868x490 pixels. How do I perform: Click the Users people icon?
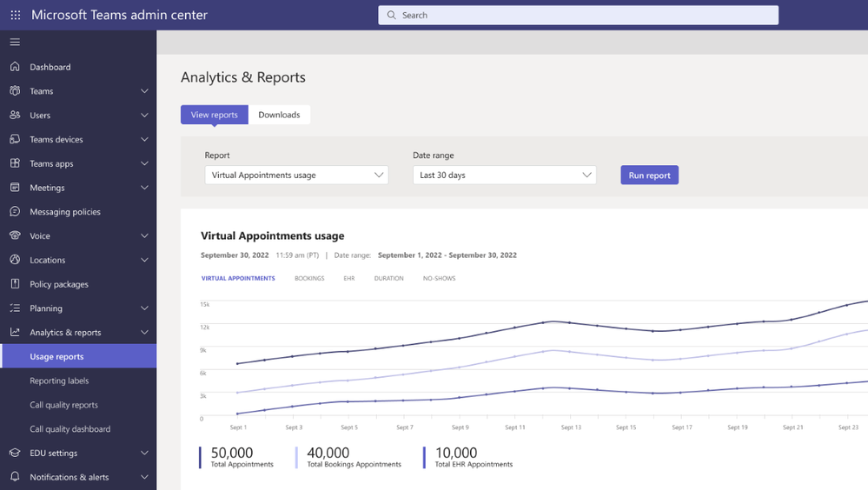click(x=15, y=115)
